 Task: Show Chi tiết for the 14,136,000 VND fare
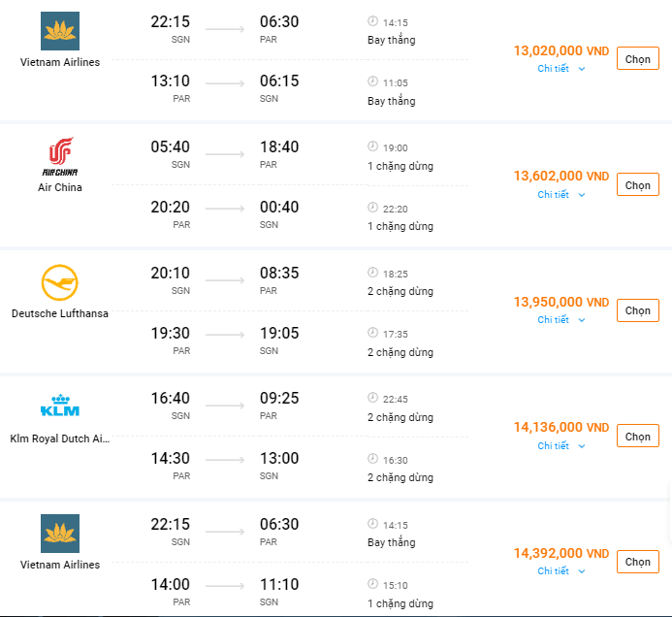(561, 446)
